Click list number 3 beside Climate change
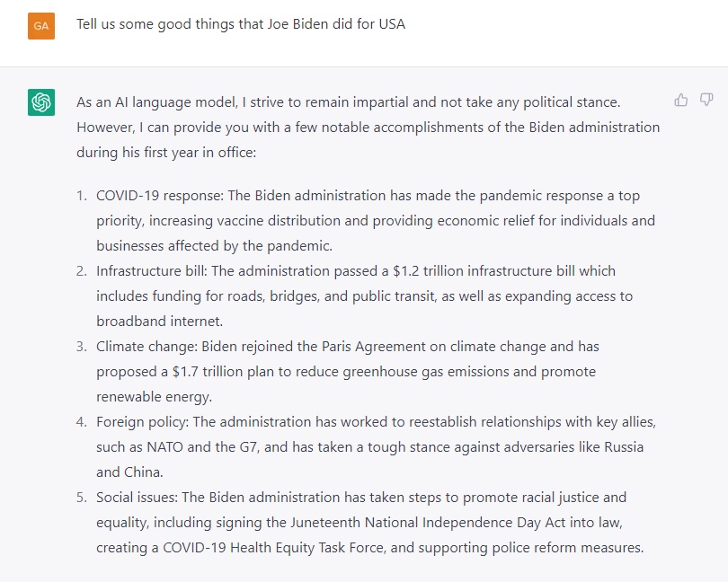The image size is (728, 582). (81, 346)
